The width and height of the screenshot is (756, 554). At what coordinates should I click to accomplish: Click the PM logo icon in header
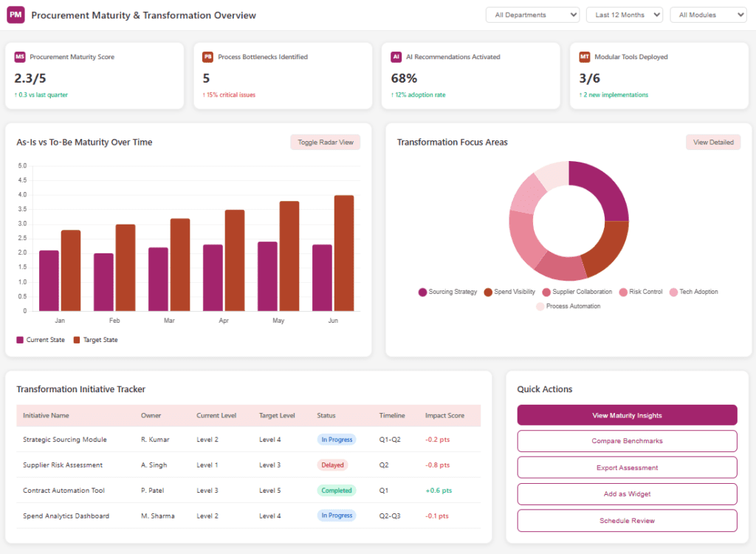(16, 15)
